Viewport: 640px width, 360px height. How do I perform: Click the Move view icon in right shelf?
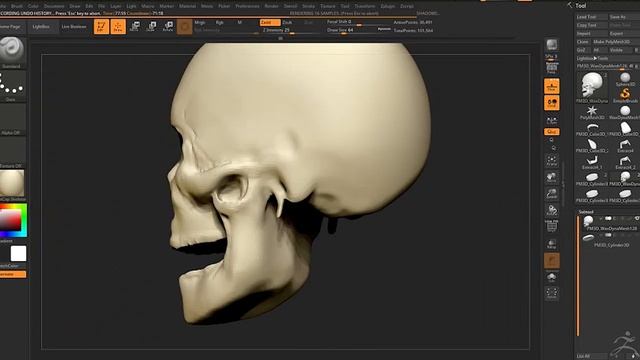[x=551, y=178]
